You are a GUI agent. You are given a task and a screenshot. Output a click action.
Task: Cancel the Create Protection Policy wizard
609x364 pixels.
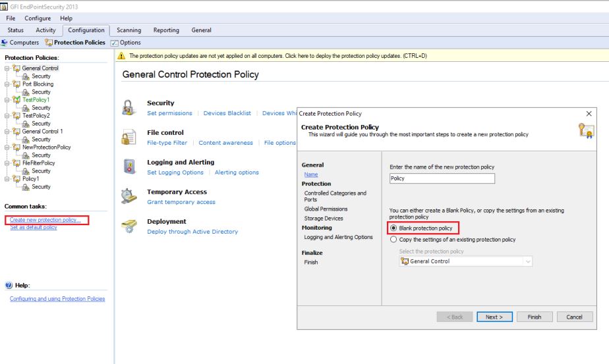point(575,317)
